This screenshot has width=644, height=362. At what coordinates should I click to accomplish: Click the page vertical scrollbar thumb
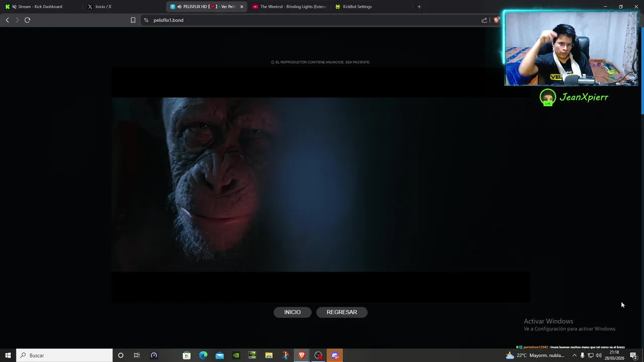tap(642, 70)
